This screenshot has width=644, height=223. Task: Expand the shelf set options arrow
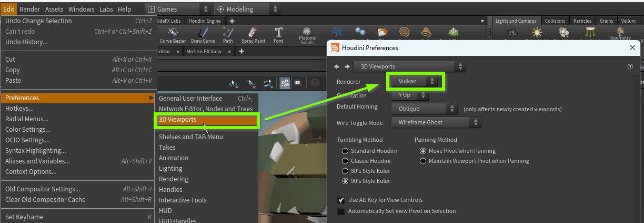tap(483, 21)
